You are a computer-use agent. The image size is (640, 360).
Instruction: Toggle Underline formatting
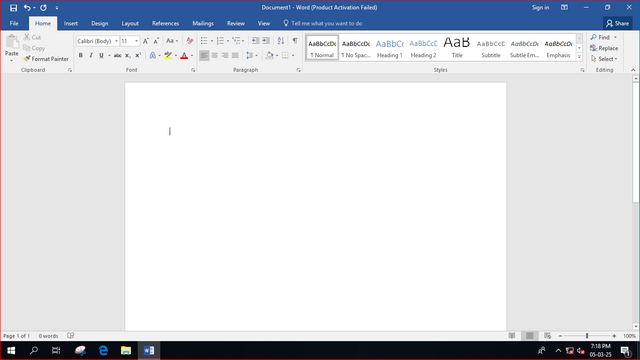click(101, 56)
